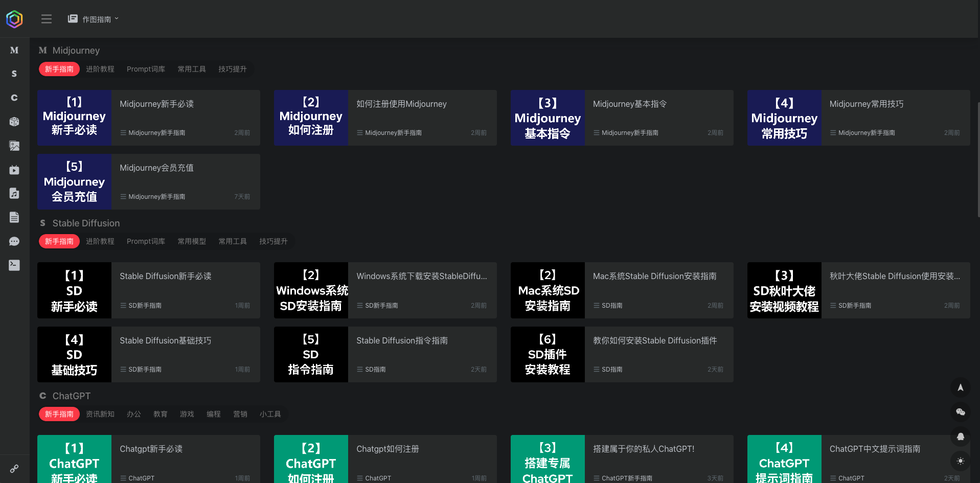Open Midjourney基本指令 article

tap(630, 104)
